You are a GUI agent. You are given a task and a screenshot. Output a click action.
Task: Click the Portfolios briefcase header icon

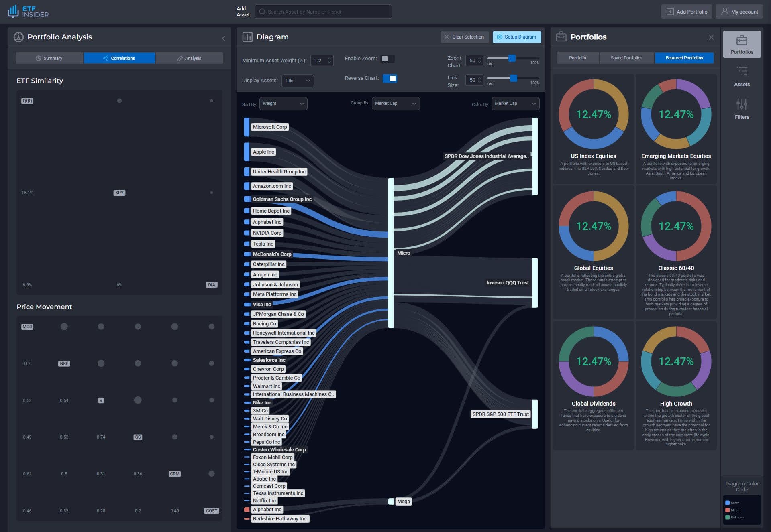click(561, 37)
